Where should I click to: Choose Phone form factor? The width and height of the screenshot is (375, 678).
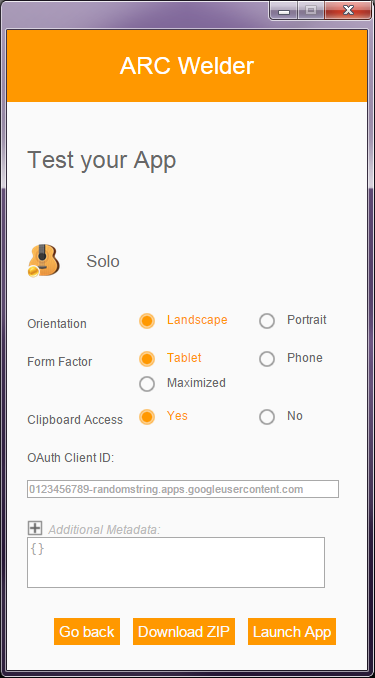pos(267,359)
